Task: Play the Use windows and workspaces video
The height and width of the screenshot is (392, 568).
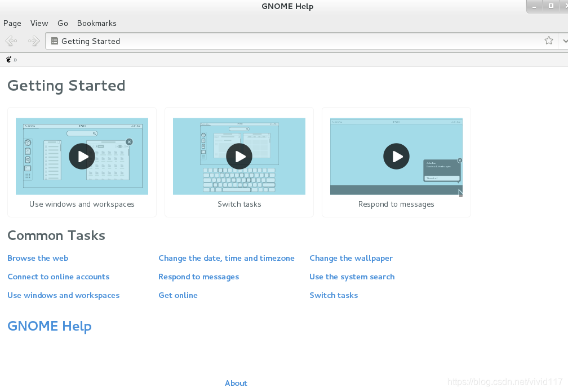Action: coord(82,157)
